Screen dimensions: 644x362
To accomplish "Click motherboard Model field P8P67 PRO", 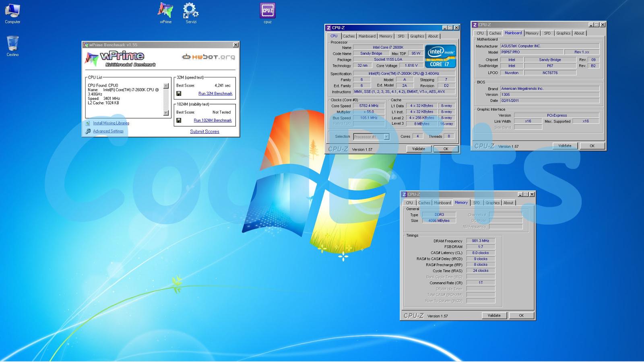I will (x=531, y=52).
